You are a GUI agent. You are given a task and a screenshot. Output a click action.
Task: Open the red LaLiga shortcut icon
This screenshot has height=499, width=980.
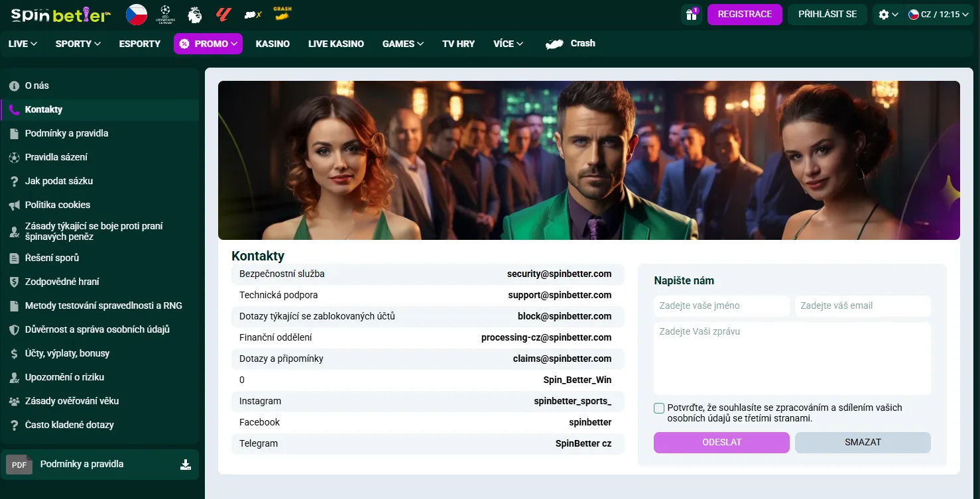click(x=223, y=15)
